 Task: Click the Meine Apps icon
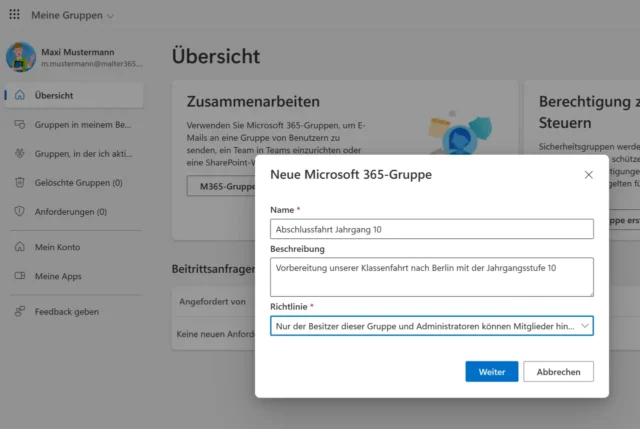[x=19, y=276]
